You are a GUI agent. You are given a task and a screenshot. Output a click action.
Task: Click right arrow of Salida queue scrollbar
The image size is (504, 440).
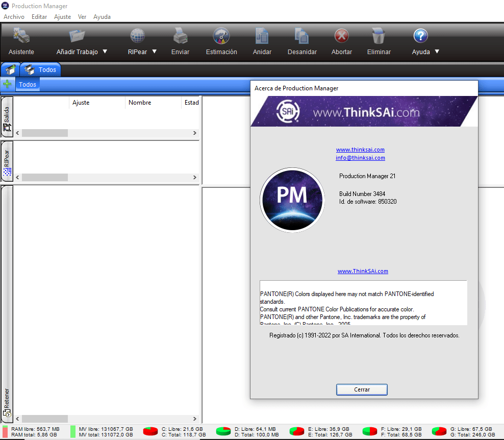pyautogui.click(x=194, y=133)
